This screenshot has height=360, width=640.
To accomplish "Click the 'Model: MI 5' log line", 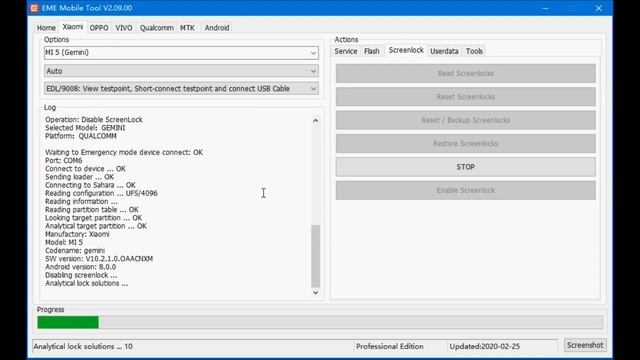I will 64,242.
